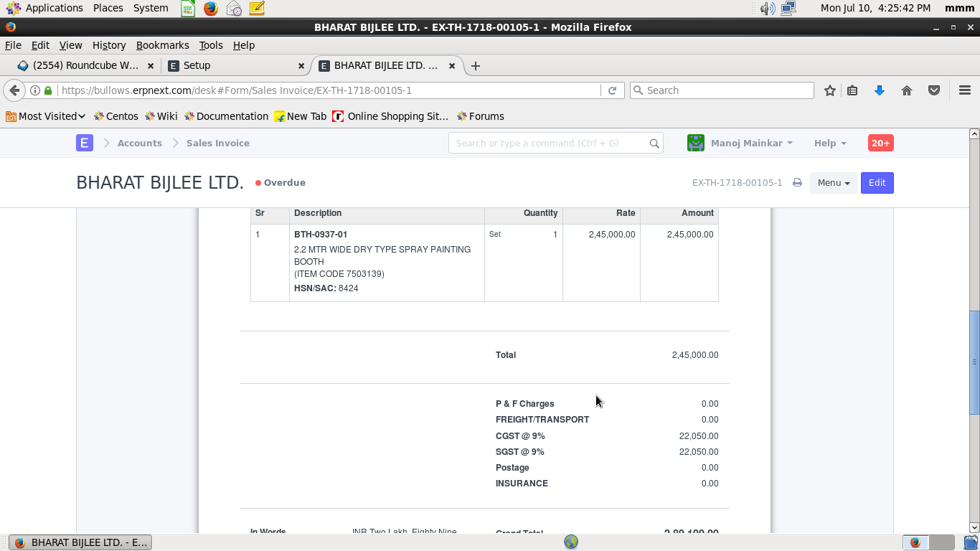The width and height of the screenshot is (980, 551).
Task: Go to the Firefox home page icon
Action: pyautogui.click(x=907, y=90)
